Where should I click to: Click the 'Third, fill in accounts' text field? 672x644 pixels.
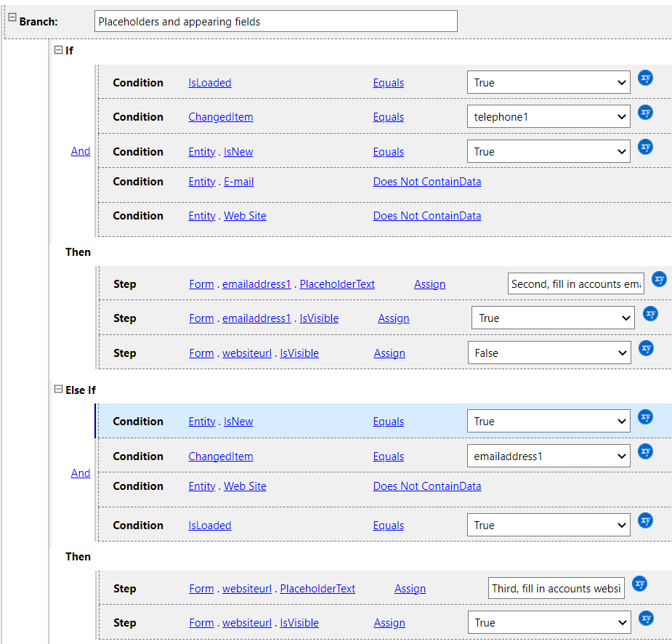pyautogui.click(x=556, y=589)
